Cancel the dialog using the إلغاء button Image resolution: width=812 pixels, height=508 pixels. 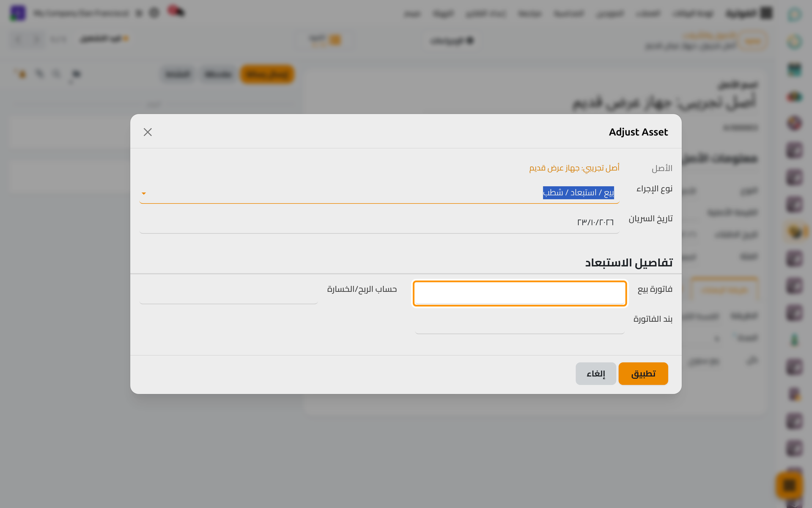(595, 373)
